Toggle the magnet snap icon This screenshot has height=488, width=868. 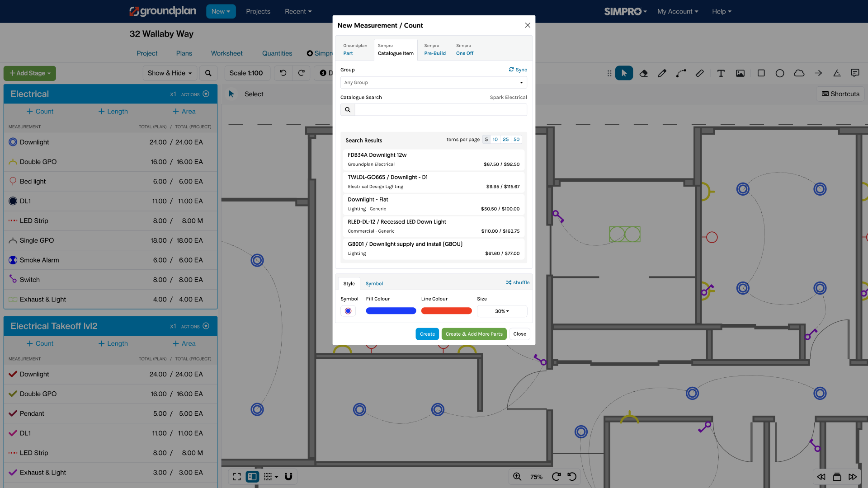[x=288, y=477]
